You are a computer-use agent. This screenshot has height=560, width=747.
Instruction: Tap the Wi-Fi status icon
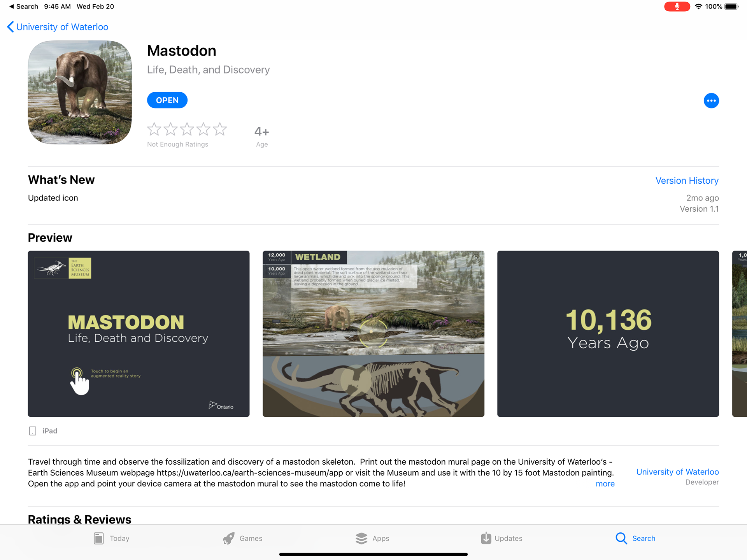pos(698,7)
